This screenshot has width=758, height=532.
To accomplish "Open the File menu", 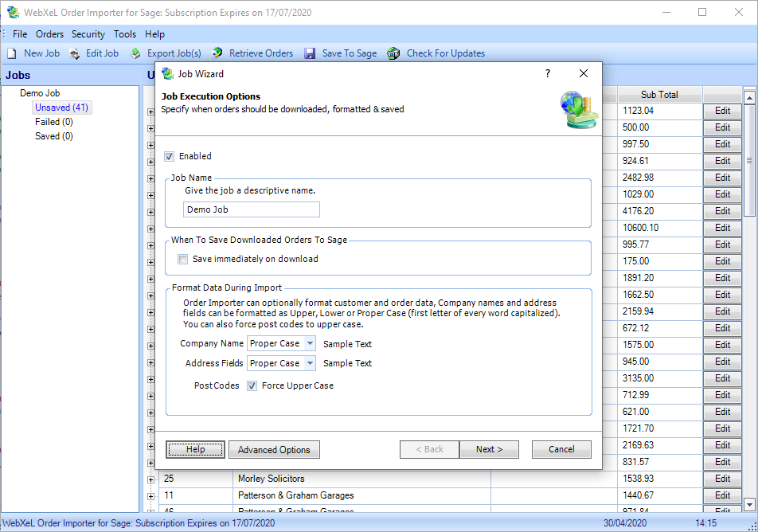I will [20, 34].
